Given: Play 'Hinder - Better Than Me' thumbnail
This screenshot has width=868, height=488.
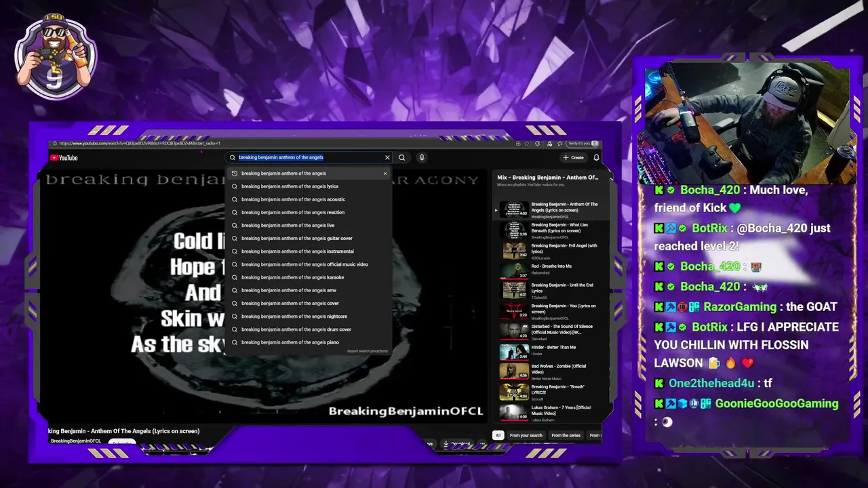Looking at the screenshot, I should [514, 352].
